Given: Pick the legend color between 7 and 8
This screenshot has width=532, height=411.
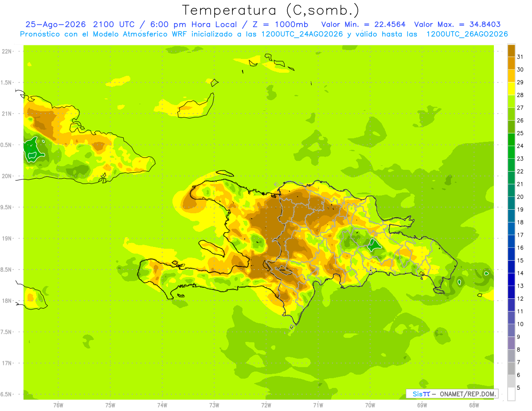Looking at the screenshot, I should coord(511,356).
